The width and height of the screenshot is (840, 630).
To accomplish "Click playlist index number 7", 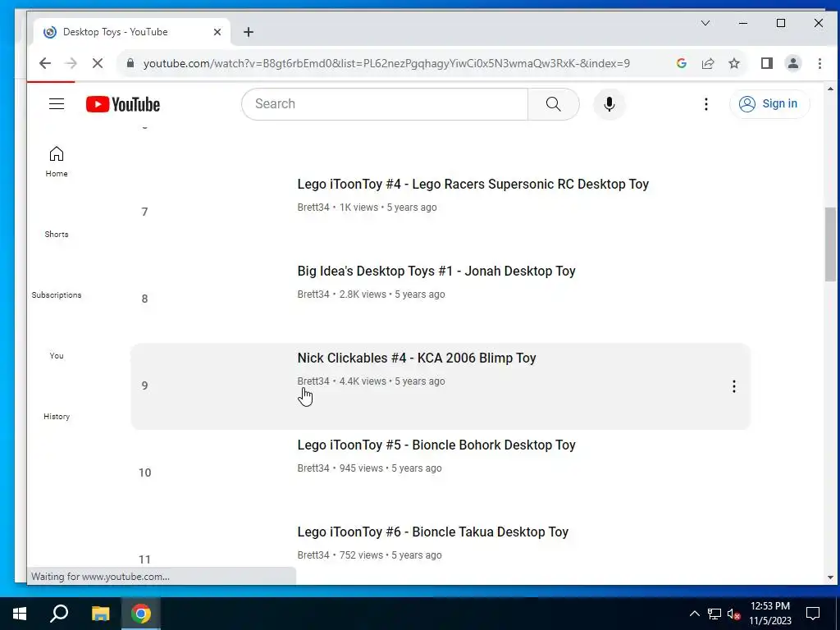I will [144, 212].
